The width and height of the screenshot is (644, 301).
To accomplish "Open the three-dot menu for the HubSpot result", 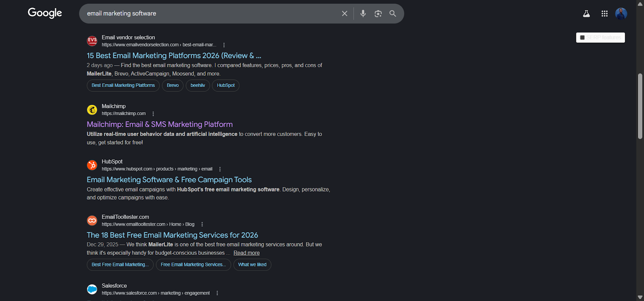I will click(220, 169).
